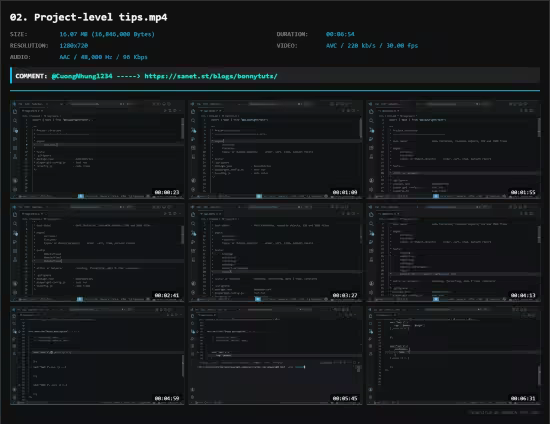The height and width of the screenshot is (424, 550).
Task: Open the sanet.st bonnytuts blog link
Action: point(211,76)
